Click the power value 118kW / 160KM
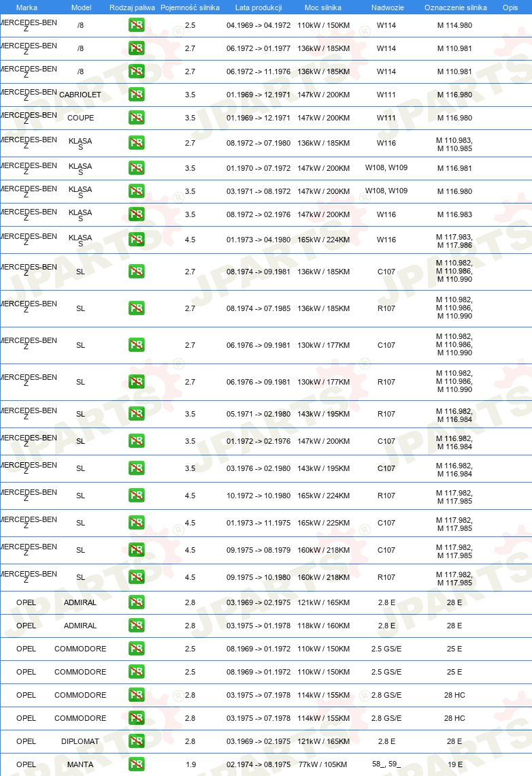Screen dimensions: 532x776 point(323,626)
